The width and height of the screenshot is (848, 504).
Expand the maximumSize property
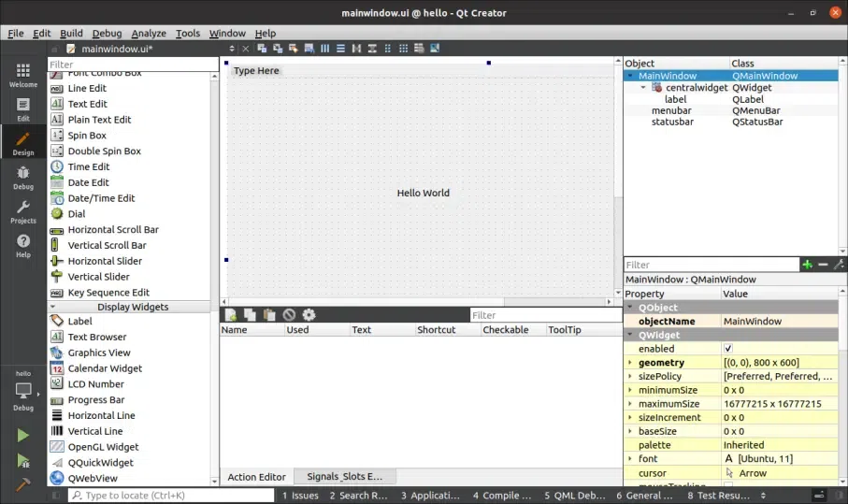pyautogui.click(x=630, y=403)
